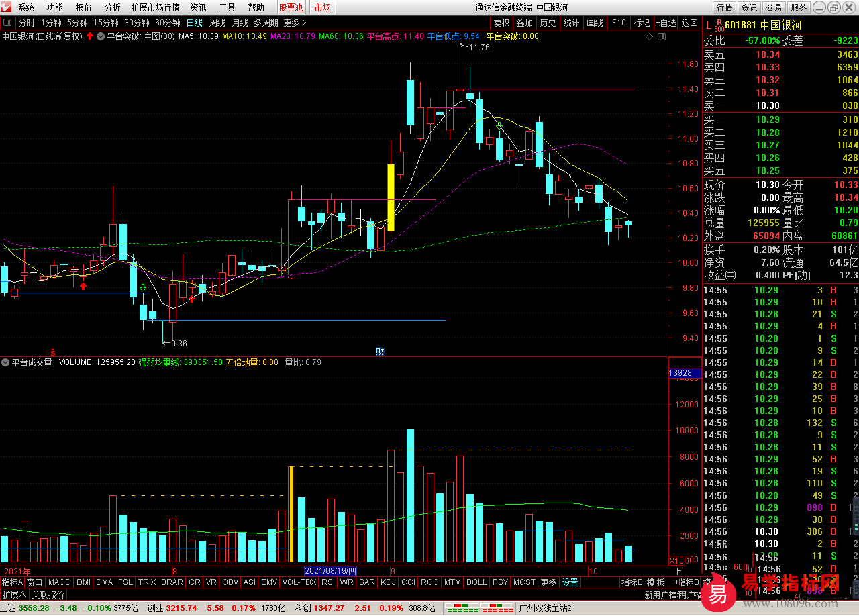This screenshot has width=859, height=616.
Task: Select the 周线 period
Action: pyautogui.click(x=217, y=23)
